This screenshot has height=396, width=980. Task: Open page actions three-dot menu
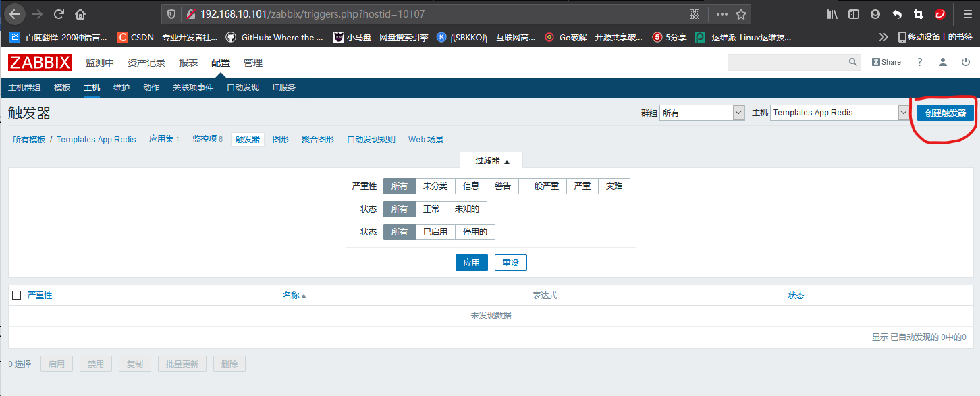pos(722,13)
